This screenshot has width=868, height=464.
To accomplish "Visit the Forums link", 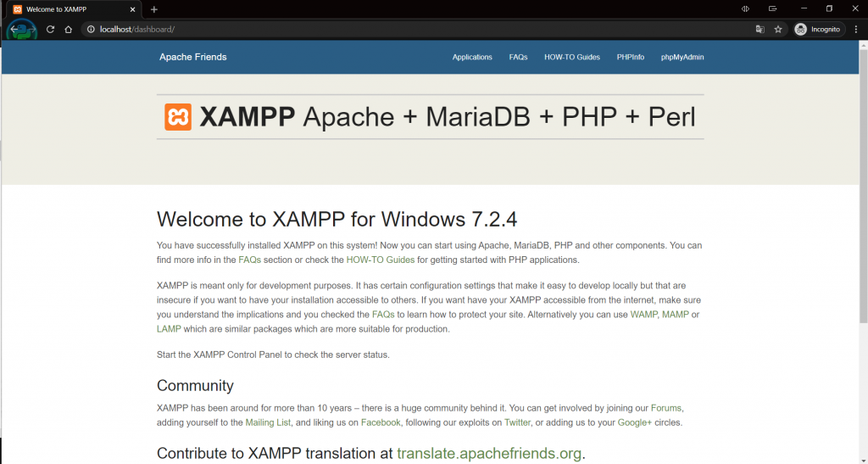I will pos(666,408).
